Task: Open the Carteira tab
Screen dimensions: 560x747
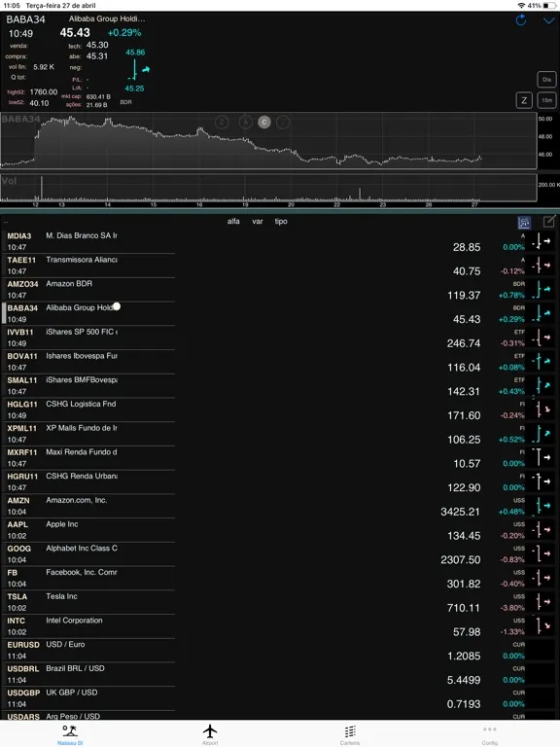Action: 350,734
